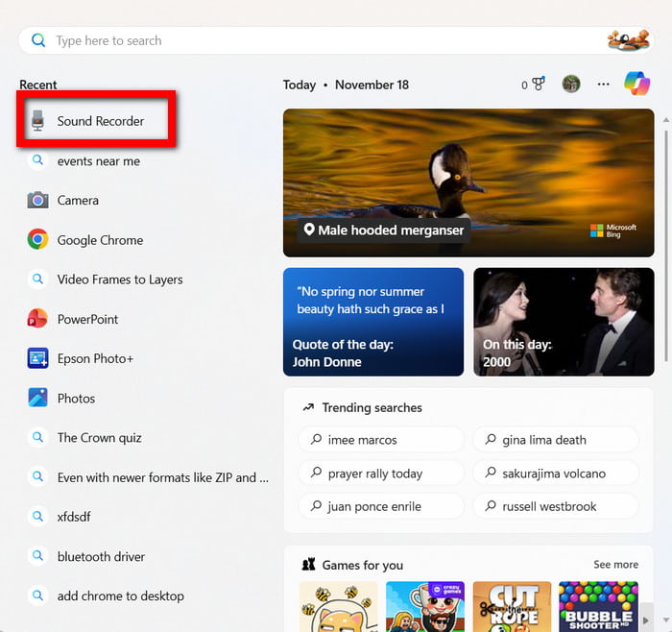The height and width of the screenshot is (632, 672).
Task: Open the Epson Photo+ app
Action: pos(94,358)
